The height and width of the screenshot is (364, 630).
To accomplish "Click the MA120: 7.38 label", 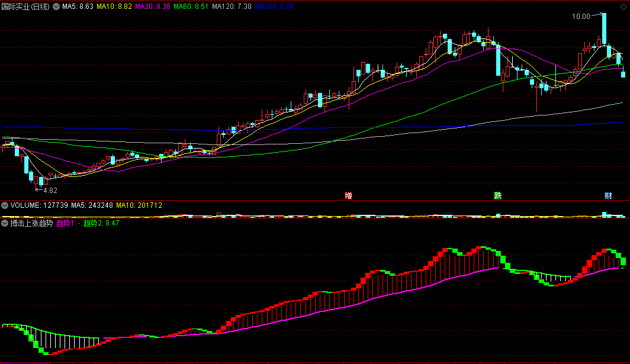I will [232, 7].
